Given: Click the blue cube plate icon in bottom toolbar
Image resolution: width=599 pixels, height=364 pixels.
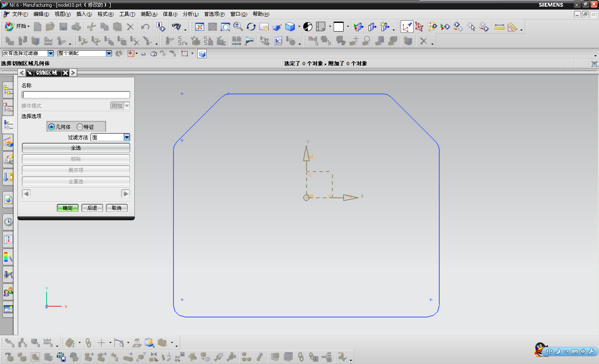Looking at the screenshot, I should 149,343.
